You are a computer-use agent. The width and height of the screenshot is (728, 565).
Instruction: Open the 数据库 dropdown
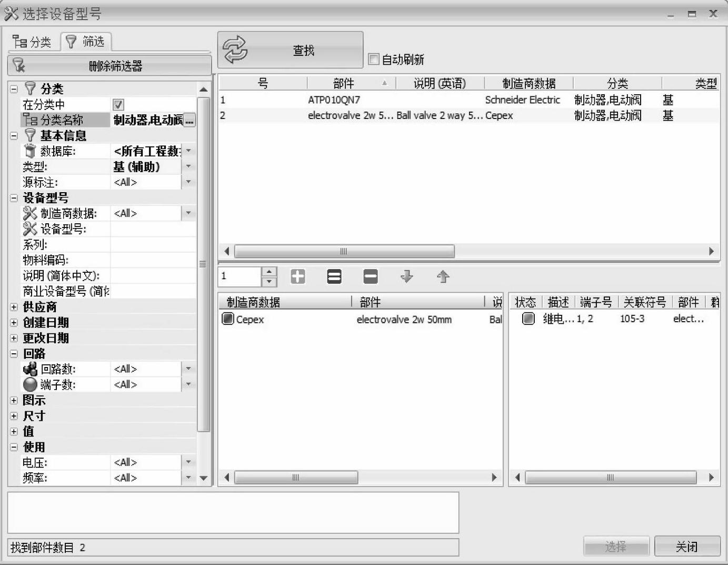tap(188, 151)
